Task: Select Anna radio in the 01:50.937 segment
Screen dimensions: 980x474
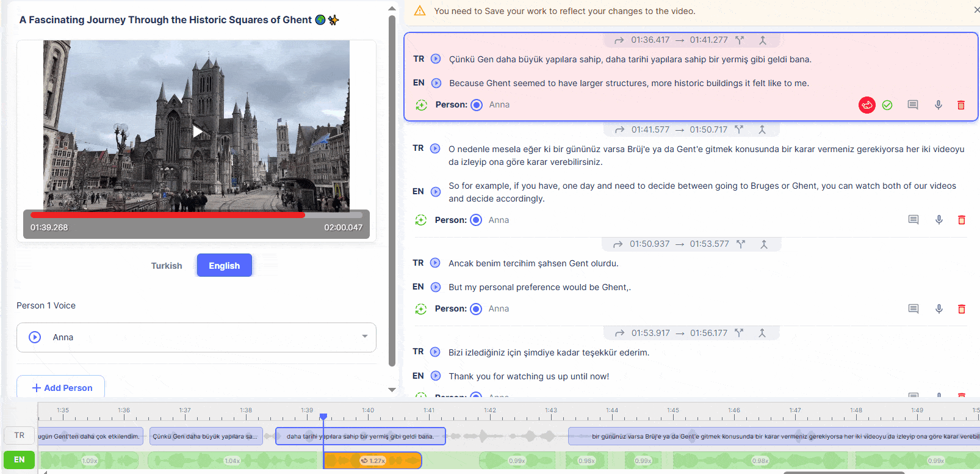Action: click(x=476, y=309)
